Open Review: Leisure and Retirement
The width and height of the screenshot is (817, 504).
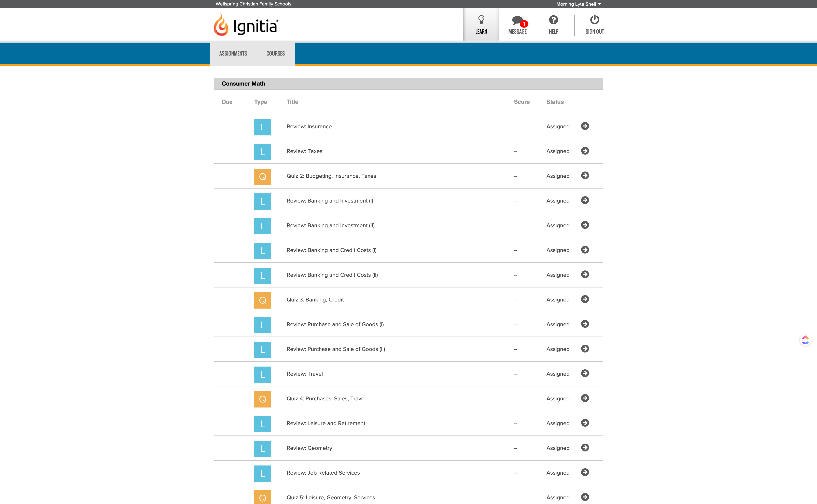click(326, 423)
